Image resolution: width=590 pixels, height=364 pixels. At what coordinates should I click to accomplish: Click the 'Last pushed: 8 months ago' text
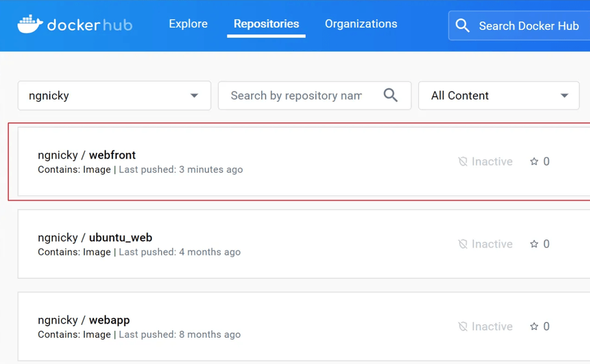pyautogui.click(x=180, y=335)
